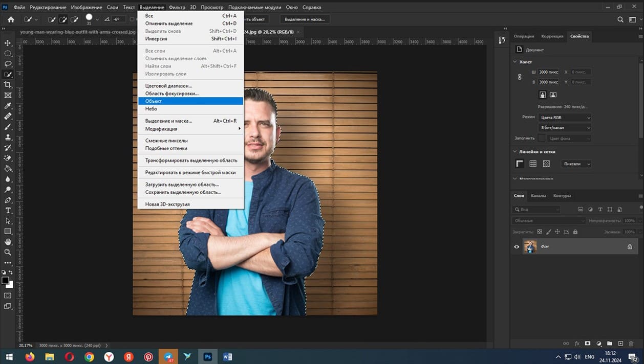Select the Horizontal Type tool
This screenshot has height=364, width=644.
[8, 211]
